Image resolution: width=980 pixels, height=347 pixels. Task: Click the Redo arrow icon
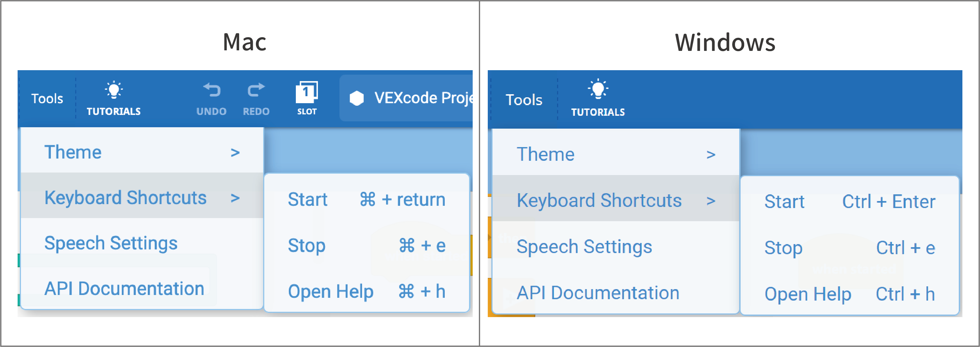[256, 90]
